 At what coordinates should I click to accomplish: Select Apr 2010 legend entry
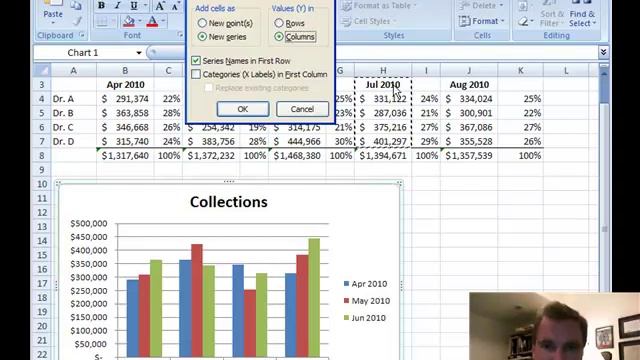[x=365, y=284]
